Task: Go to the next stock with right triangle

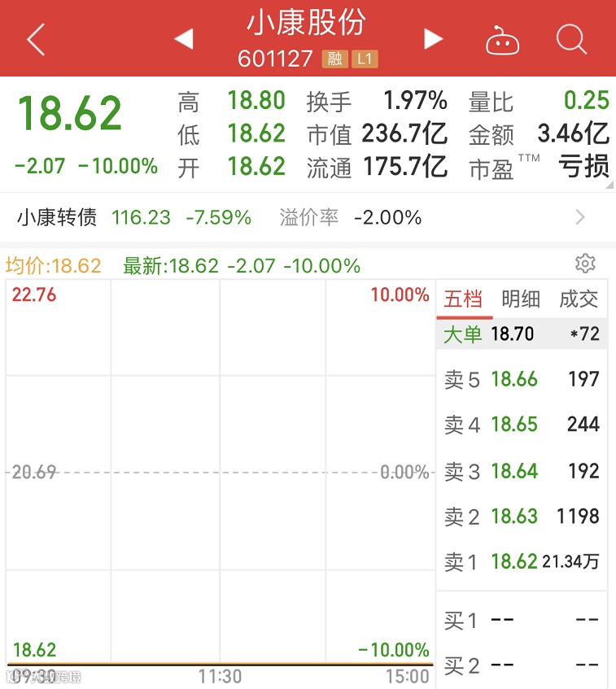Action: click(433, 39)
